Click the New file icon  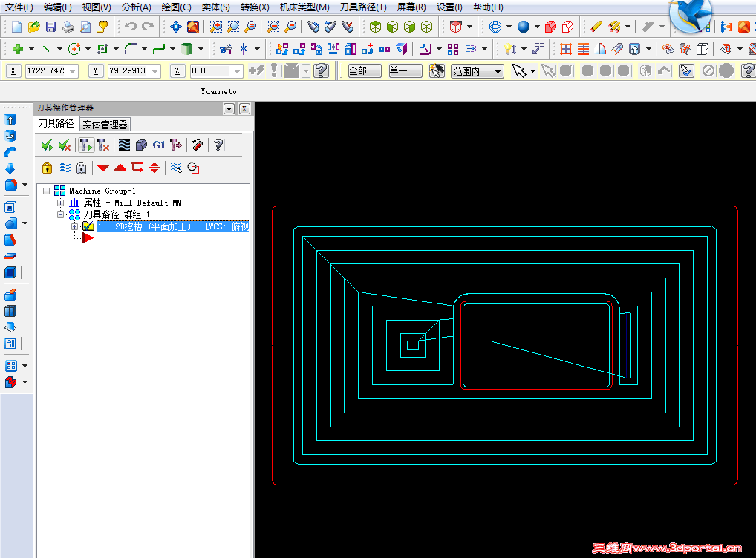[16, 27]
